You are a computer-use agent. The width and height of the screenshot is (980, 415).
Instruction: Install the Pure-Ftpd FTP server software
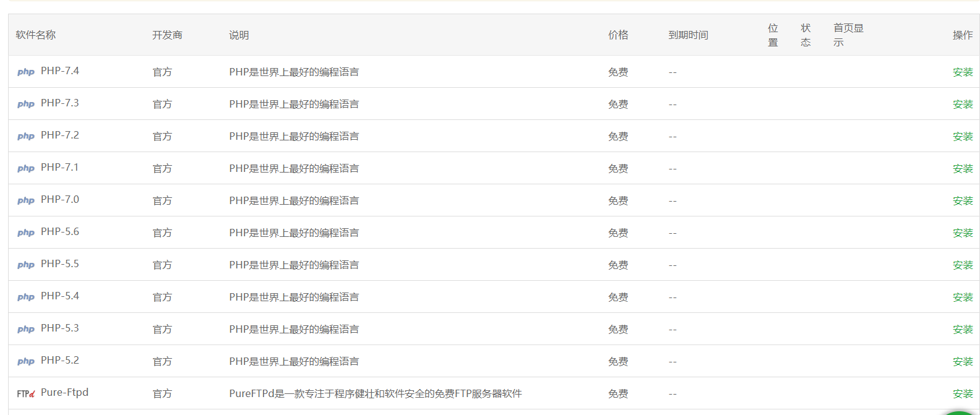[963, 394]
